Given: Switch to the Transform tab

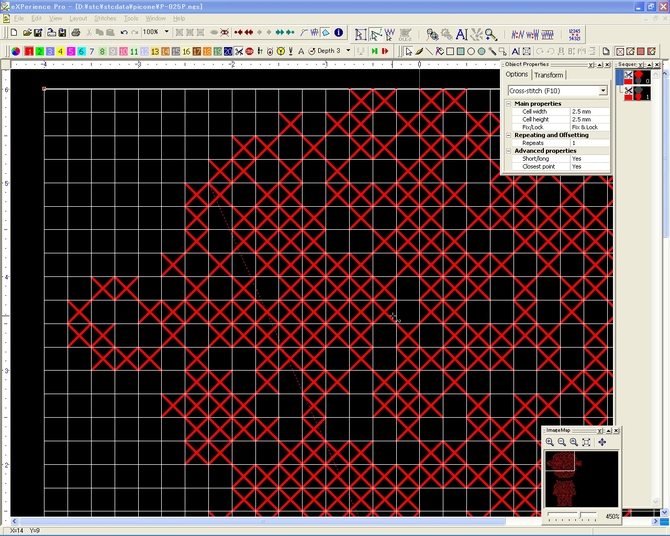Looking at the screenshot, I should click(x=549, y=75).
